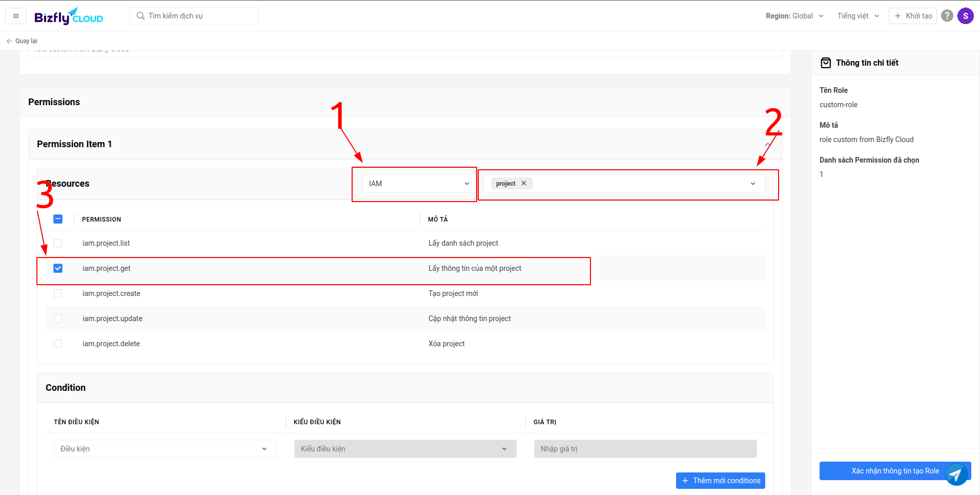Click the Telegram chat floating icon
Image resolution: width=980 pixels, height=495 pixels.
pos(956,474)
